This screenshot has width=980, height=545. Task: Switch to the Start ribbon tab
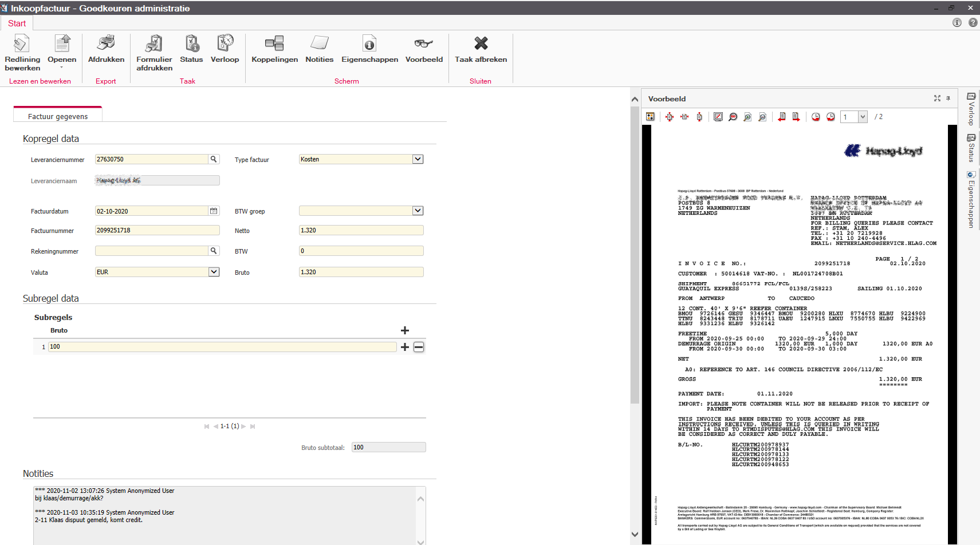[x=17, y=23]
